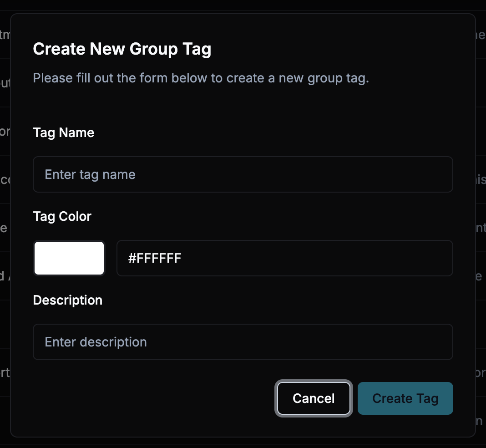The image size is (486, 448).
Task: Focus the Tag Name label
Action: pyautogui.click(x=63, y=132)
